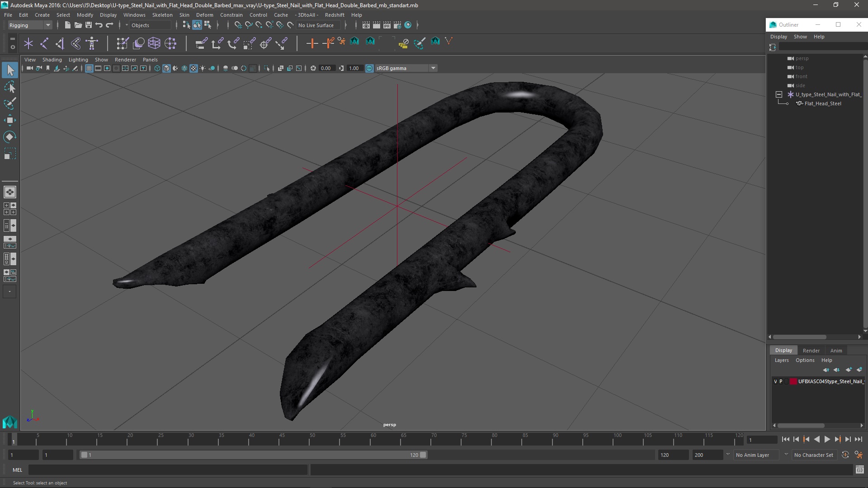
Task: Click the Open Scene folder icon
Action: (x=78, y=25)
